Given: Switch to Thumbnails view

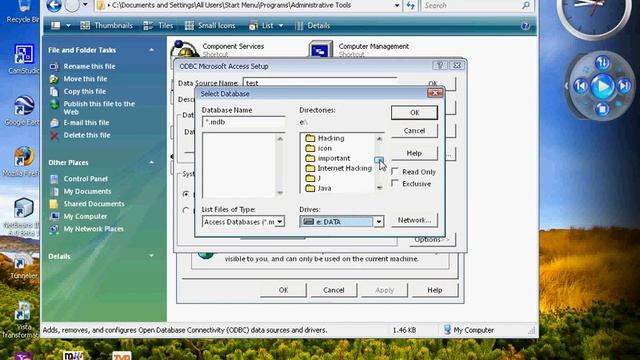Looking at the screenshot, I should pyautogui.click(x=107, y=25).
